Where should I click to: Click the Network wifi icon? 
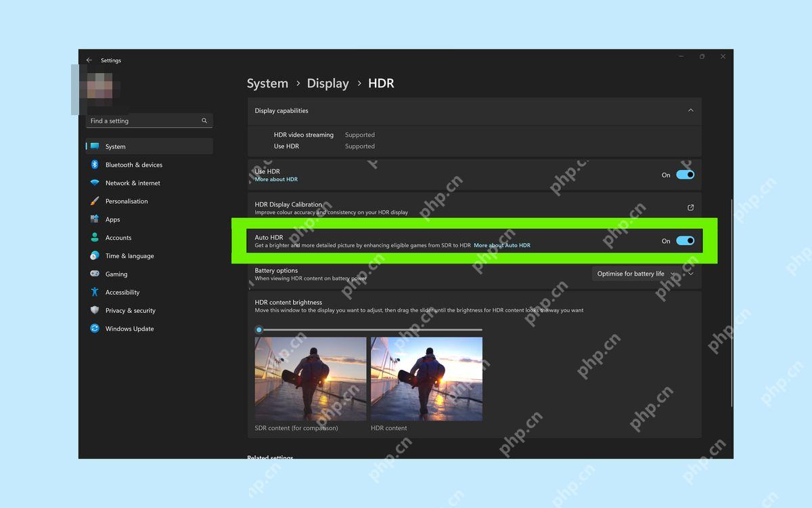[95, 183]
